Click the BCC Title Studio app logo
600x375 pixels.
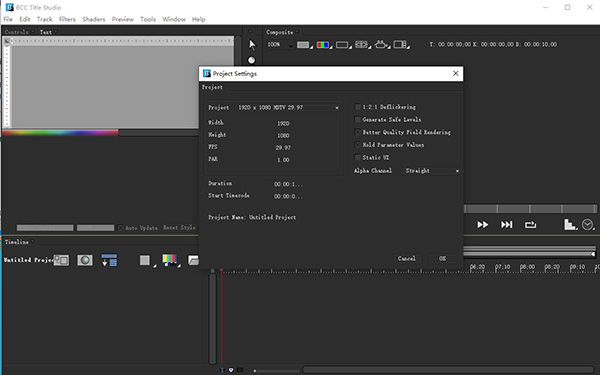pyautogui.click(x=9, y=7)
